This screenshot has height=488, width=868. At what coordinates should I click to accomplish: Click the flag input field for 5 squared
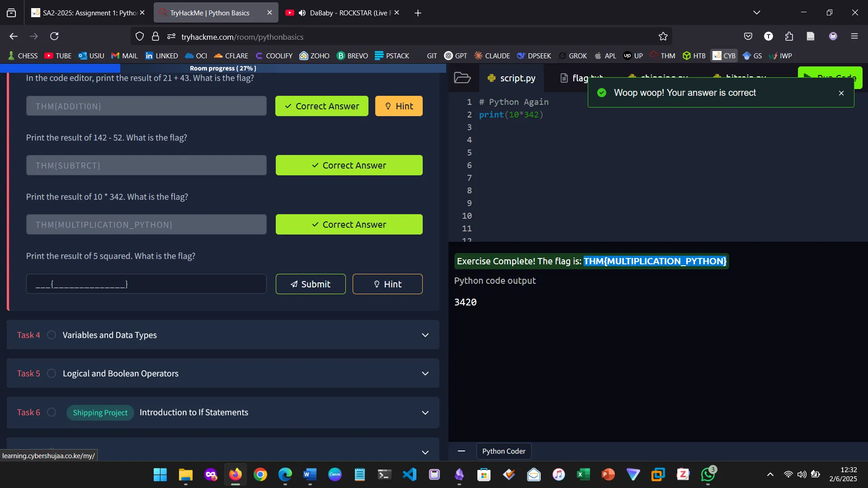click(x=146, y=284)
